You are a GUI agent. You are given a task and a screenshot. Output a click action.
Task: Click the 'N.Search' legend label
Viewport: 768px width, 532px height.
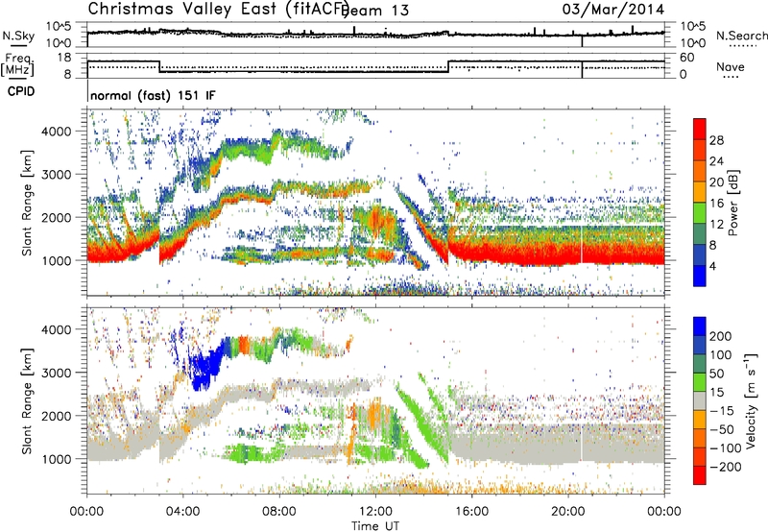741,36
